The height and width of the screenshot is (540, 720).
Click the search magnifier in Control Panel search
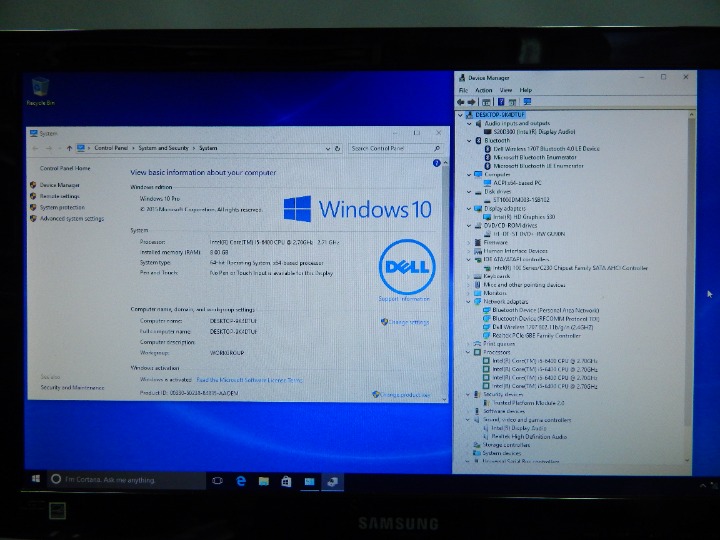coord(437,148)
